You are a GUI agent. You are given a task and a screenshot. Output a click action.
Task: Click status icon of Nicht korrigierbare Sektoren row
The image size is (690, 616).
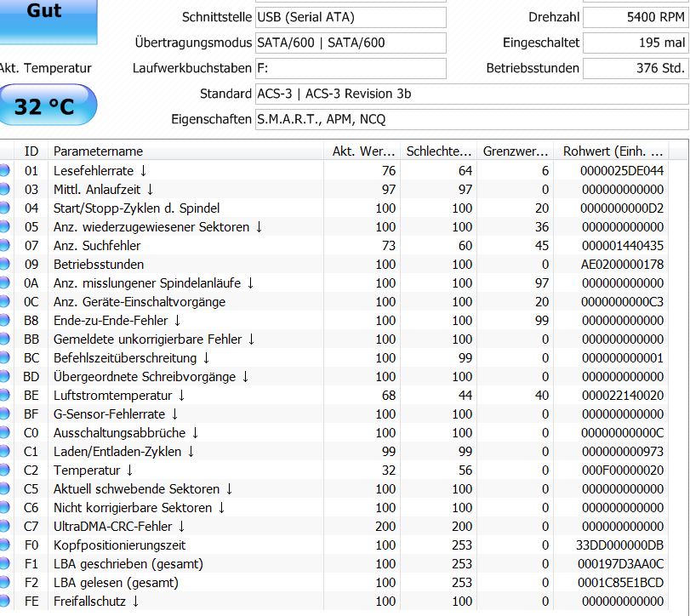(4, 507)
